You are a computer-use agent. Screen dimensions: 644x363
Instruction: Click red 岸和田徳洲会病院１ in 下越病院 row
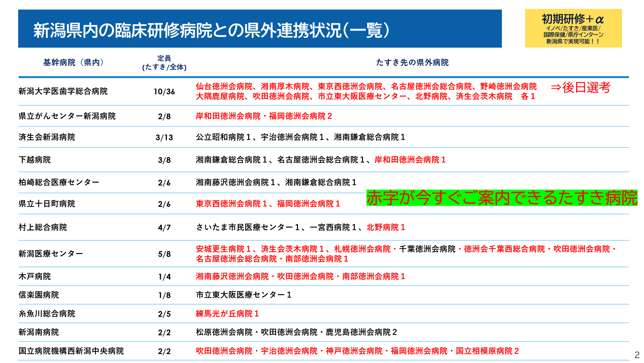tap(410, 160)
